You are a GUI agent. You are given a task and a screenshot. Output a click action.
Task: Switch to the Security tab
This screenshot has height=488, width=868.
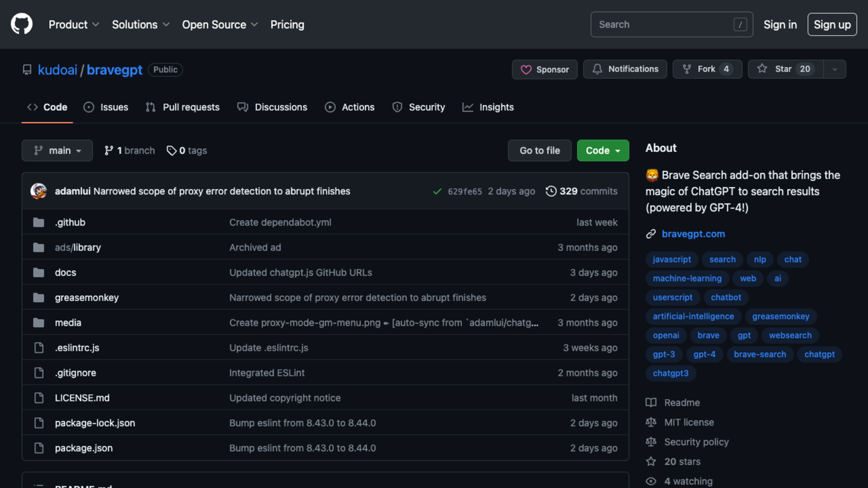tap(418, 107)
